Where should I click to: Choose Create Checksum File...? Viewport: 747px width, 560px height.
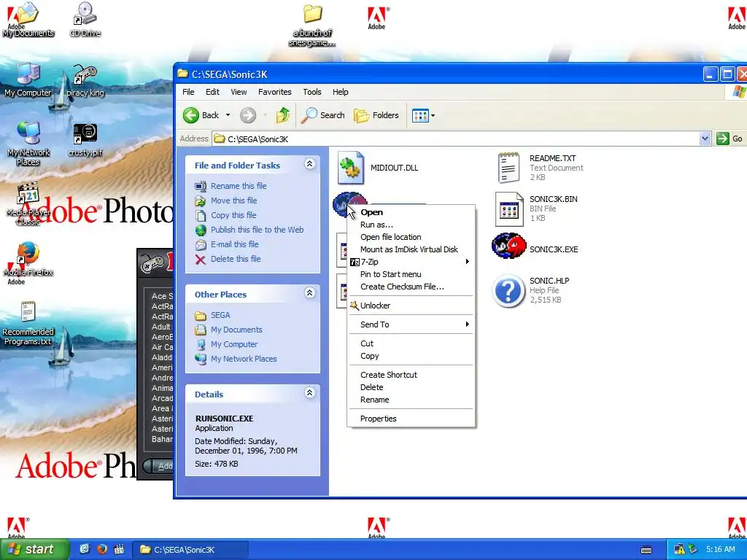pyautogui.click(x=411, y=287)
